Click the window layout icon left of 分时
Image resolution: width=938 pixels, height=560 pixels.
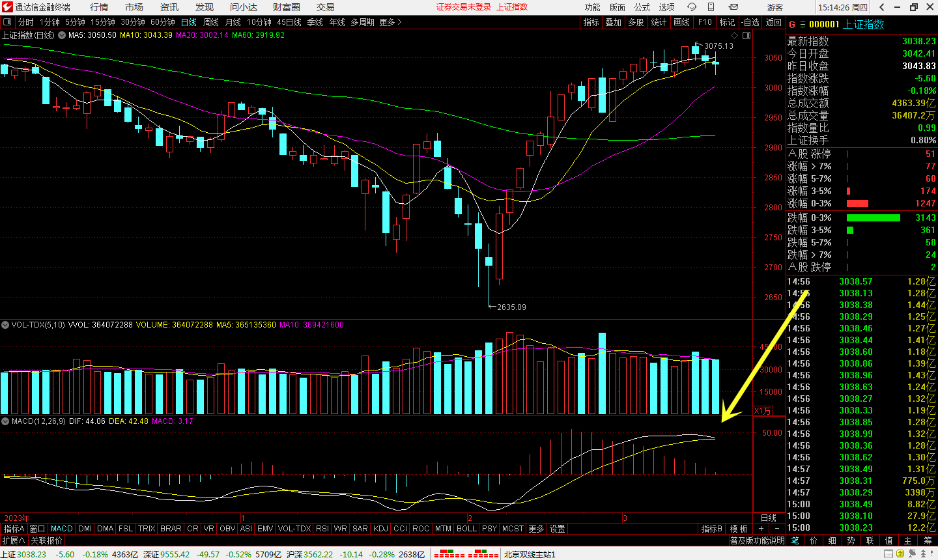pyautogui.click(x=8, y=22)
